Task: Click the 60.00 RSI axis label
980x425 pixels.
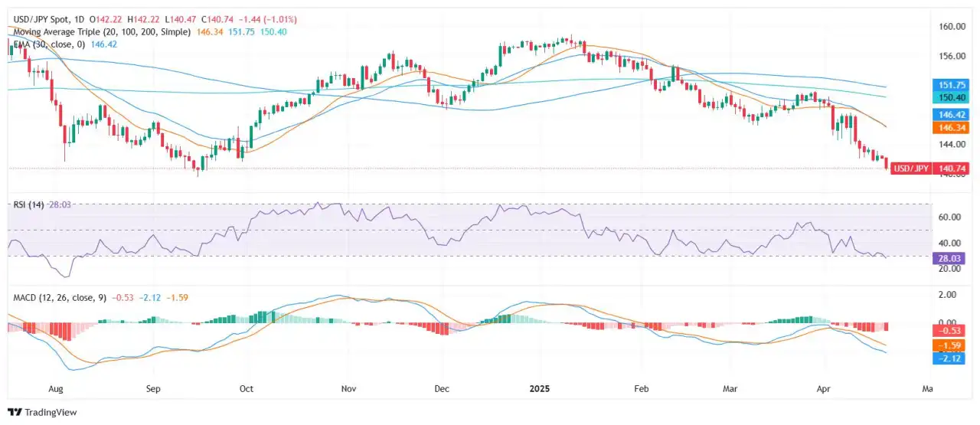Action: [x=949, y=217]
